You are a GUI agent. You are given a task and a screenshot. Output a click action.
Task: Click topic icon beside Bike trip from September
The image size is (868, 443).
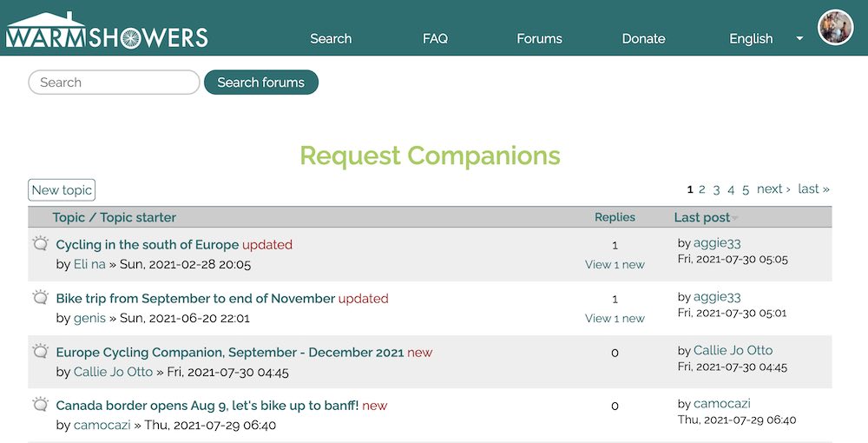(40, 297)
